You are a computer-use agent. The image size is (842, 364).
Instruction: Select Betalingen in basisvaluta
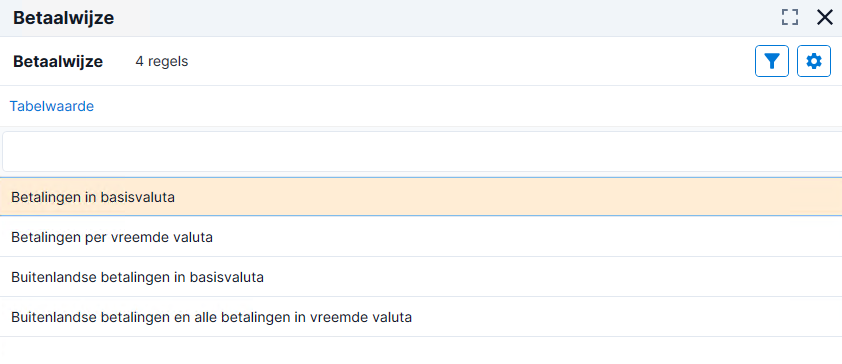tap(421, 197)
